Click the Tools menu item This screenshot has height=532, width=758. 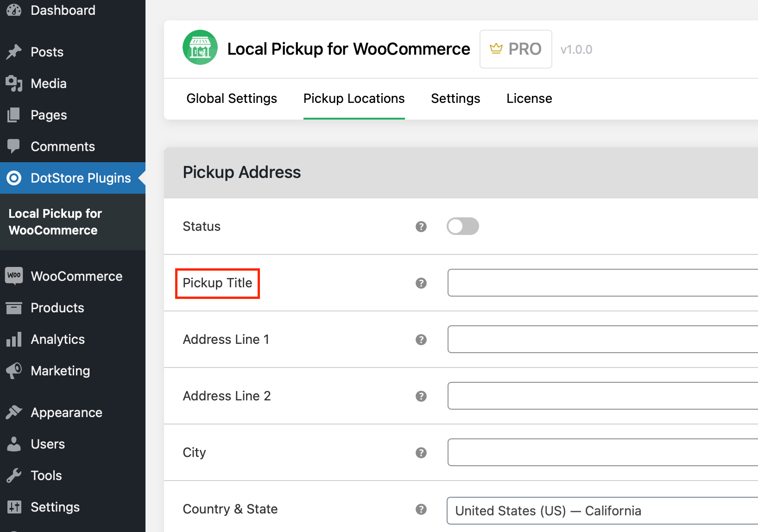tap(45, 475)
